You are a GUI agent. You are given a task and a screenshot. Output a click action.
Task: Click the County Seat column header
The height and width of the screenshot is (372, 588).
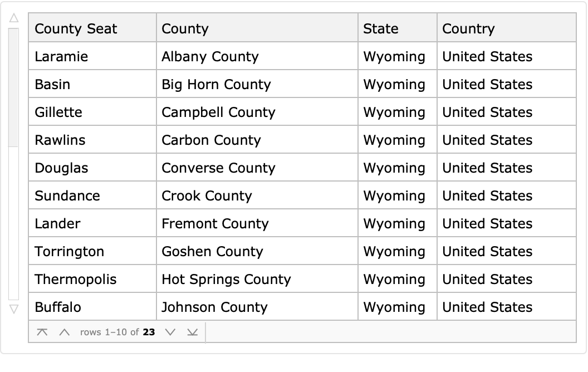[76, 29]
